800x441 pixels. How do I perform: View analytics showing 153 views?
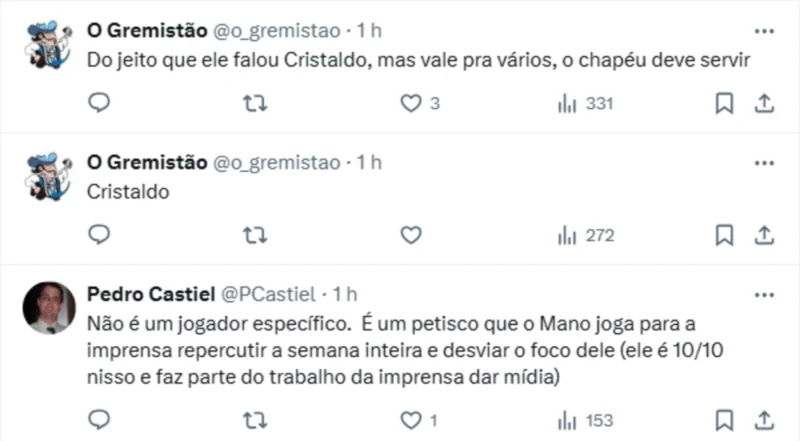coord(584,419)
